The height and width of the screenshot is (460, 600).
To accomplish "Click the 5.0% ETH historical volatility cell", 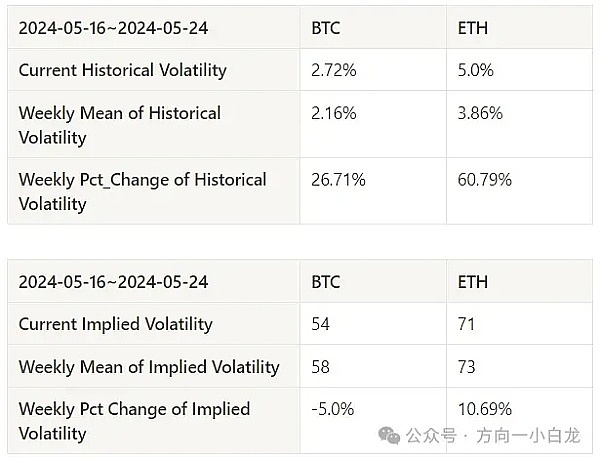I will (477, 70).
